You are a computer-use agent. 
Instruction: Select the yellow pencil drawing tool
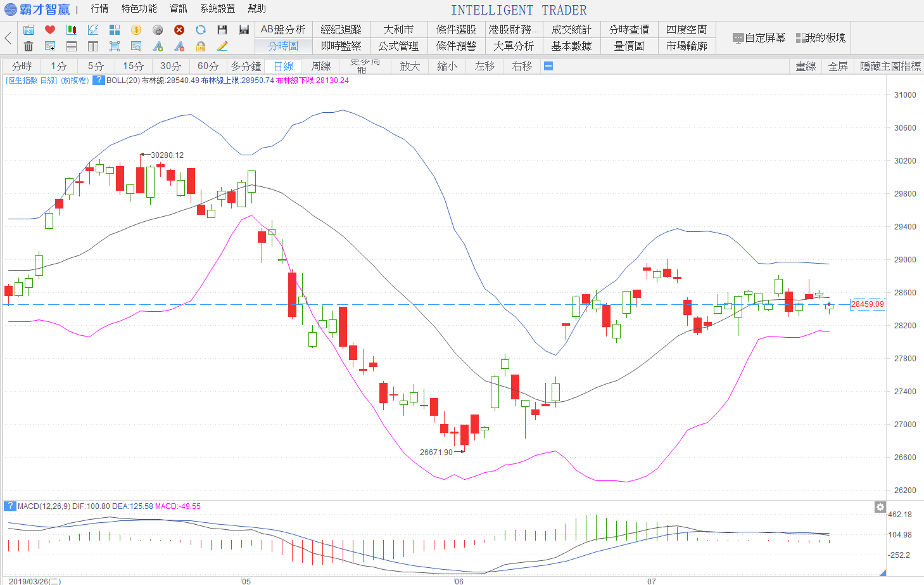coord(222,46)
